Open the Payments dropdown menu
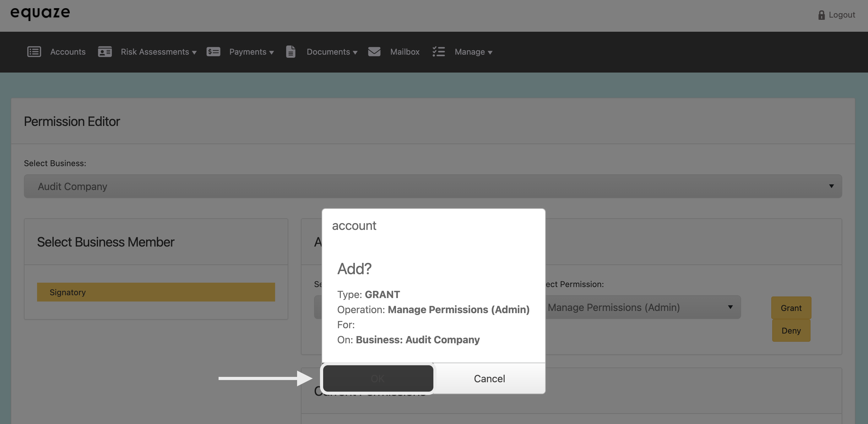Screen dimensions: 868x424 click(x=251, y=52)
